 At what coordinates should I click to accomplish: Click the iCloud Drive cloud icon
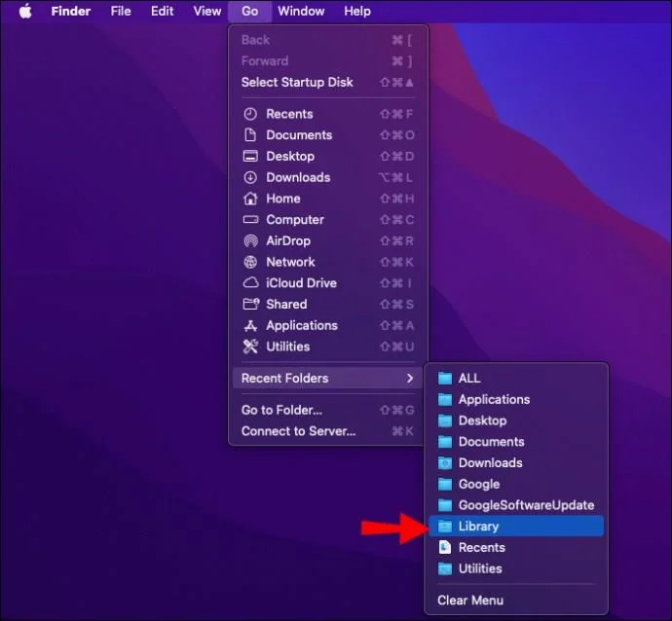pyautogui.click(x=250, y=282)
